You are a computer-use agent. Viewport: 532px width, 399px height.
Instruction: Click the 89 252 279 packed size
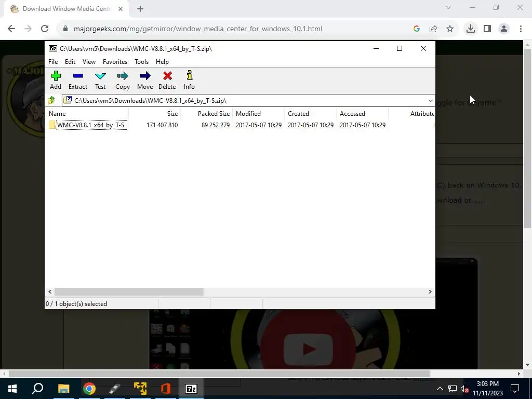(x=216, y=125)
